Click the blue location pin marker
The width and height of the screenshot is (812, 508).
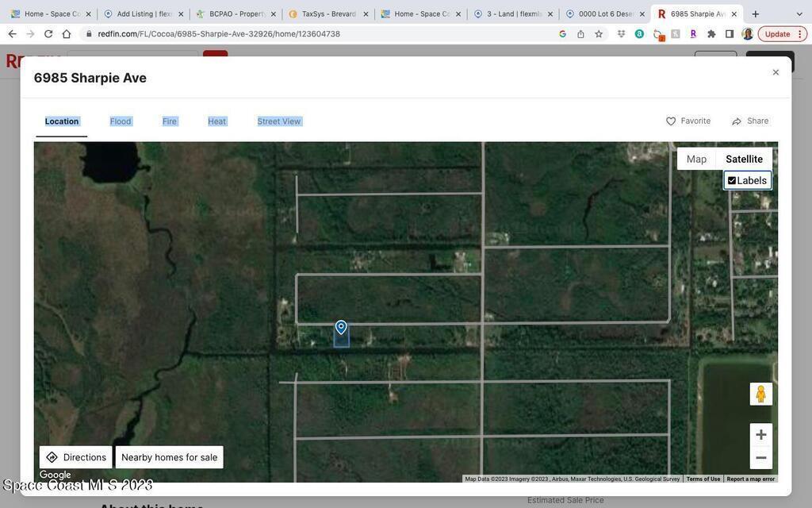click(x=341, y=327)
